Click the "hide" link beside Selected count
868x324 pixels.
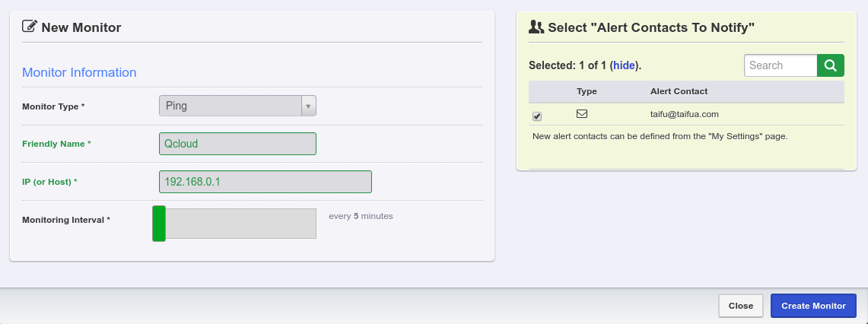(624, 65)
